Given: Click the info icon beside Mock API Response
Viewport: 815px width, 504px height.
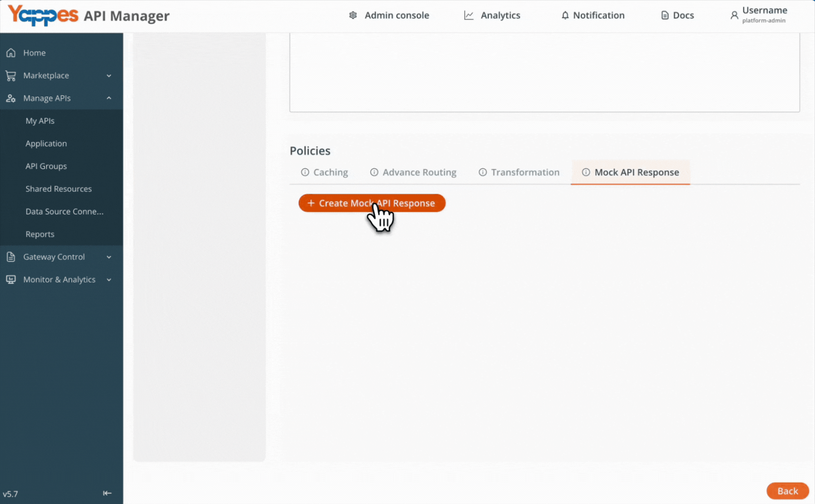Looking at the screenshot, I should point(586,172).
